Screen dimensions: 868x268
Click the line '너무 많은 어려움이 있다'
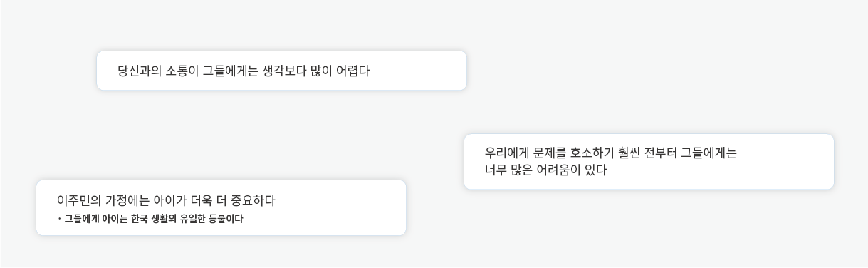coord(545,170)
